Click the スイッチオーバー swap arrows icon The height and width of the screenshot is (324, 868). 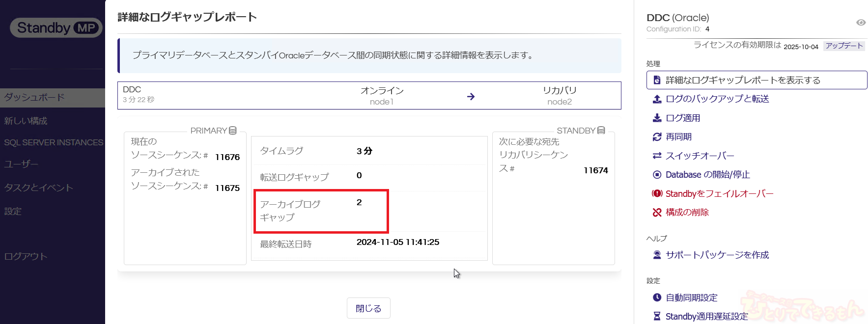657,156
